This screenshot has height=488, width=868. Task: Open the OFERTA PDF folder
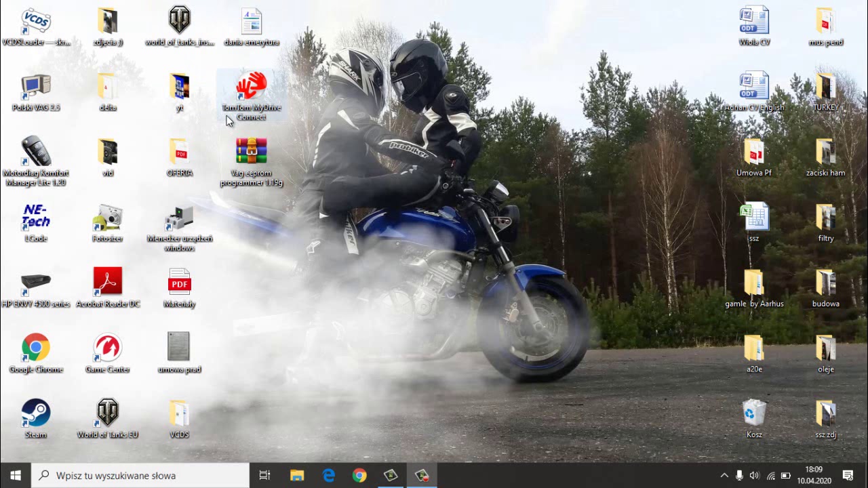click(180, 158)
